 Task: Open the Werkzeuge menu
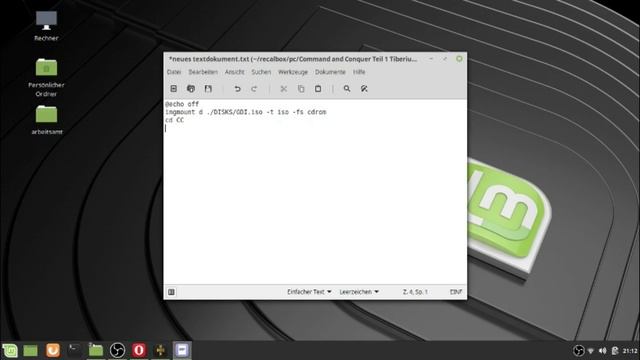coord(293,72)
